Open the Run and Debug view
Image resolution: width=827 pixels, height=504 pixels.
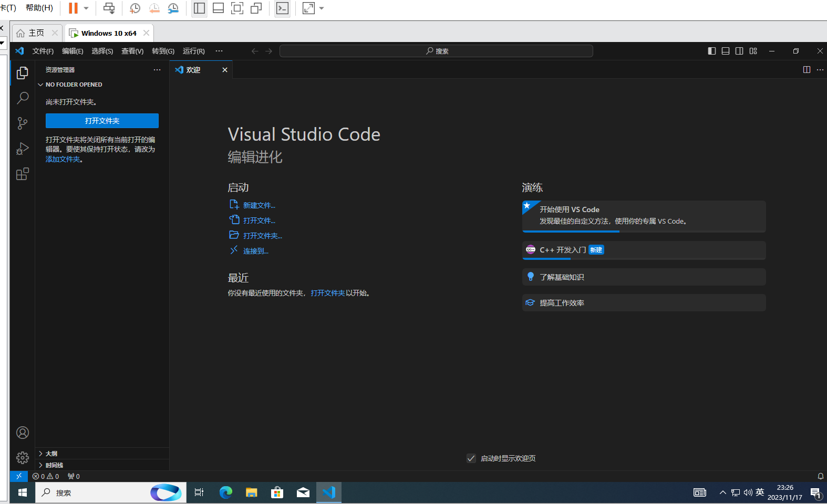click(22, 149)
